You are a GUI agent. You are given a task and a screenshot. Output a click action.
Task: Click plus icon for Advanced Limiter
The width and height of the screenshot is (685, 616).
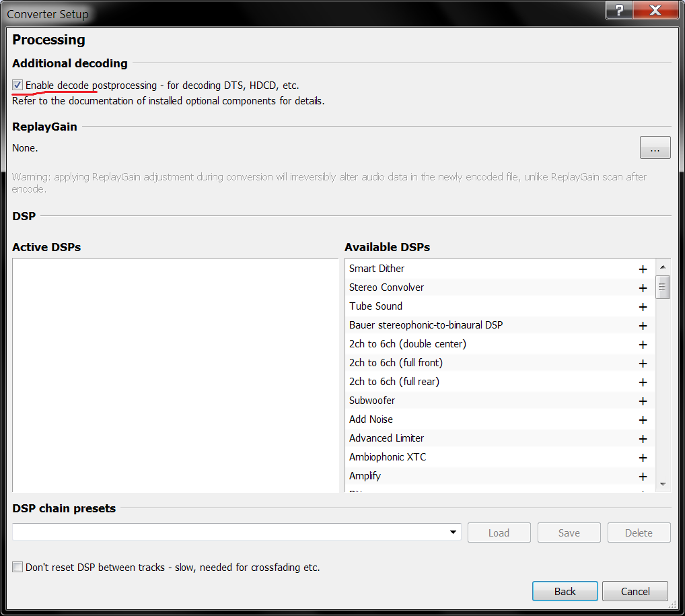[643, 439]
